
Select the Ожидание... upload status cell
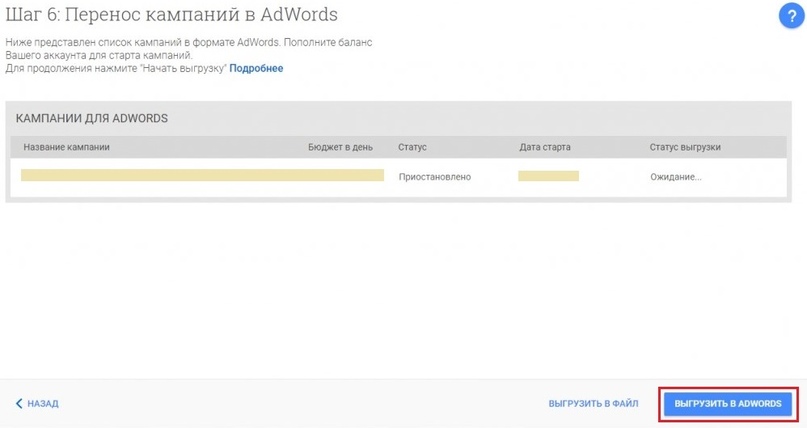pos(676,177)
